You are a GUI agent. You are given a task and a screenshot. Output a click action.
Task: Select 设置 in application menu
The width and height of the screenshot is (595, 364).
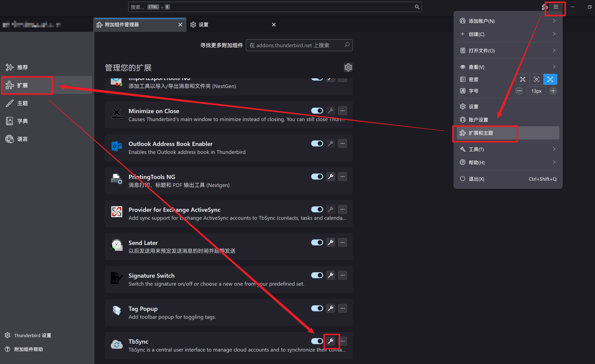508,106
